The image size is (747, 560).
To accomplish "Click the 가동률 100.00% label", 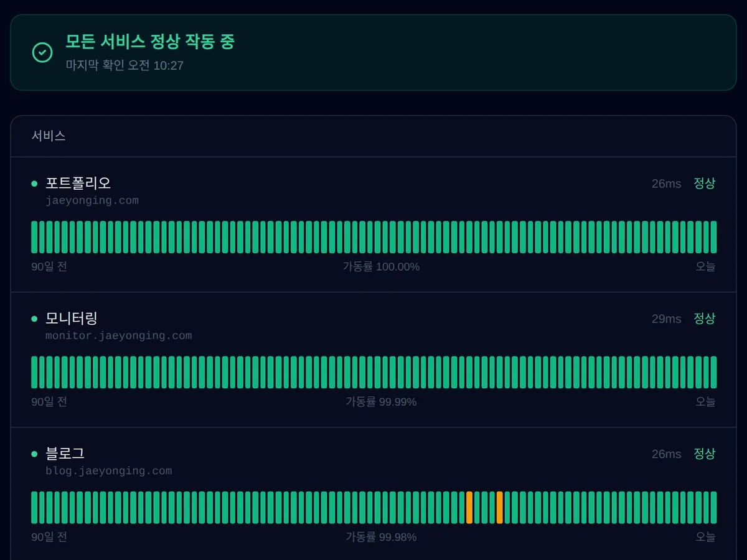I will pos(381,266).
